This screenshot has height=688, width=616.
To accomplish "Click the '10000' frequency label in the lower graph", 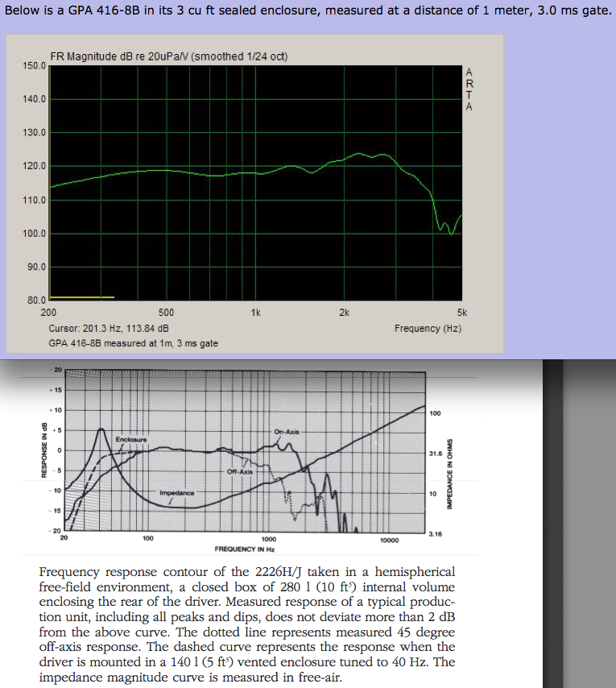I will (390, 540).
